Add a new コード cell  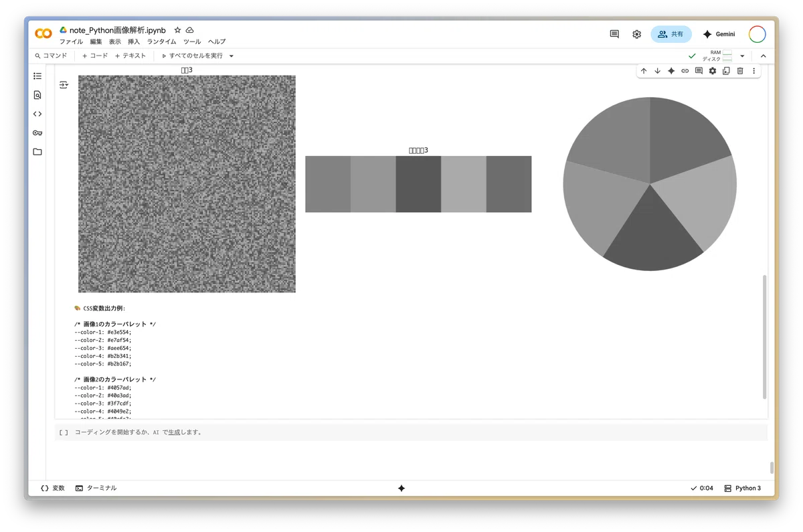[95, 56]
